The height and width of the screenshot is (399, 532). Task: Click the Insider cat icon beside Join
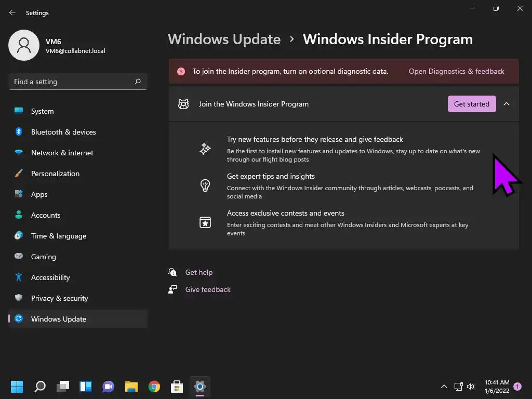pos(183,104)
